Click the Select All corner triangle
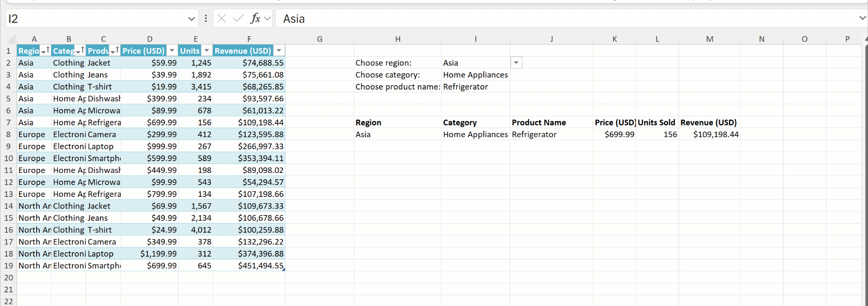The image size is (868, 306). (x=11, y=39)
